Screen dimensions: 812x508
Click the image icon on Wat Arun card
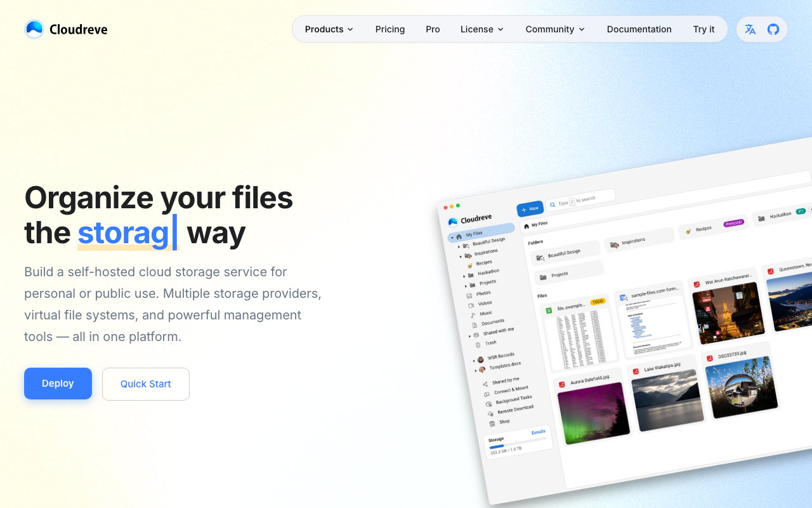(696, 284)
